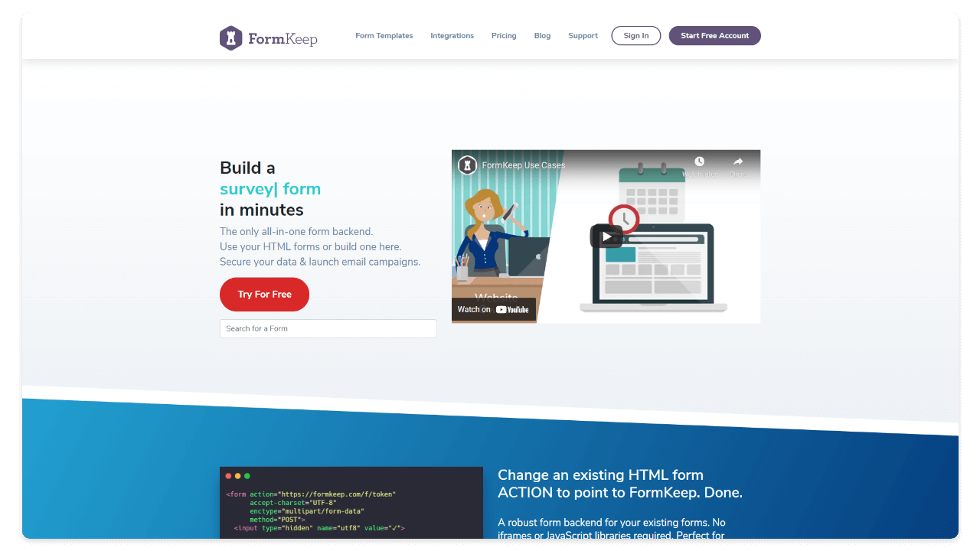
Task: Open the FormKeep channel avatar in video
Action: pos(467,165)
